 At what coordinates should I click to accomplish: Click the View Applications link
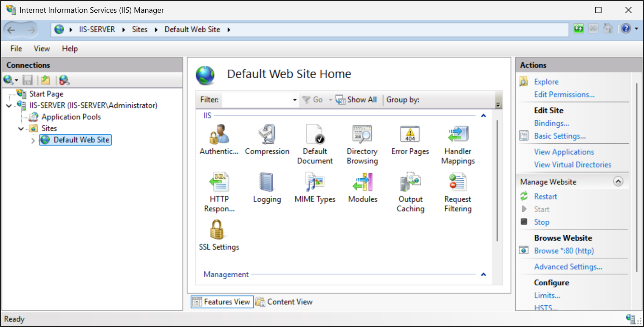(564, 152)
